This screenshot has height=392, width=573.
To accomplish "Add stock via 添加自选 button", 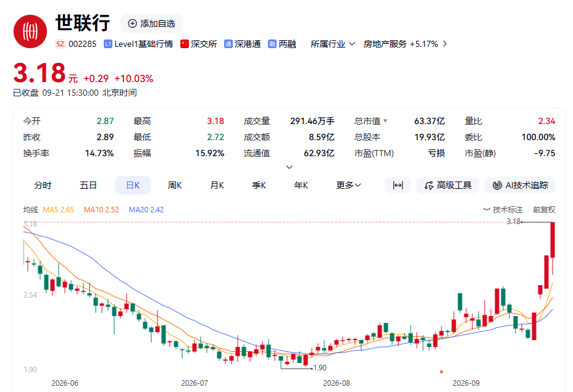I will (x=151, y=23).
